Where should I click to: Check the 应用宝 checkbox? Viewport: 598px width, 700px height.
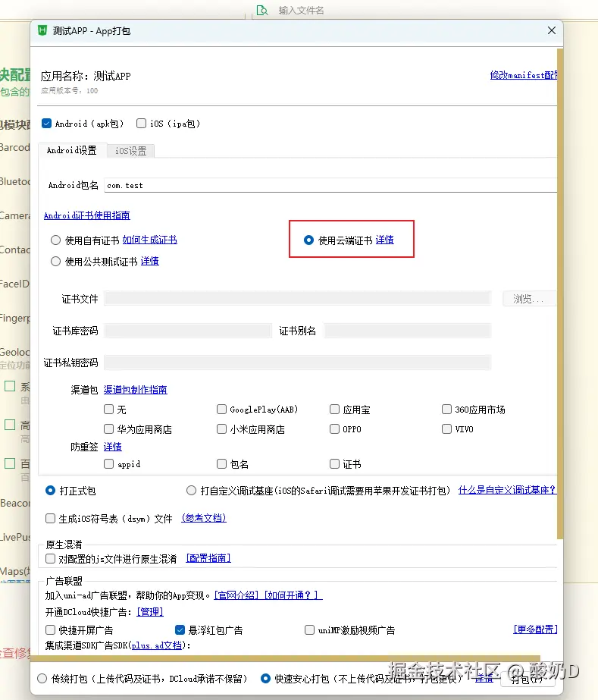(x=334, y=409)
